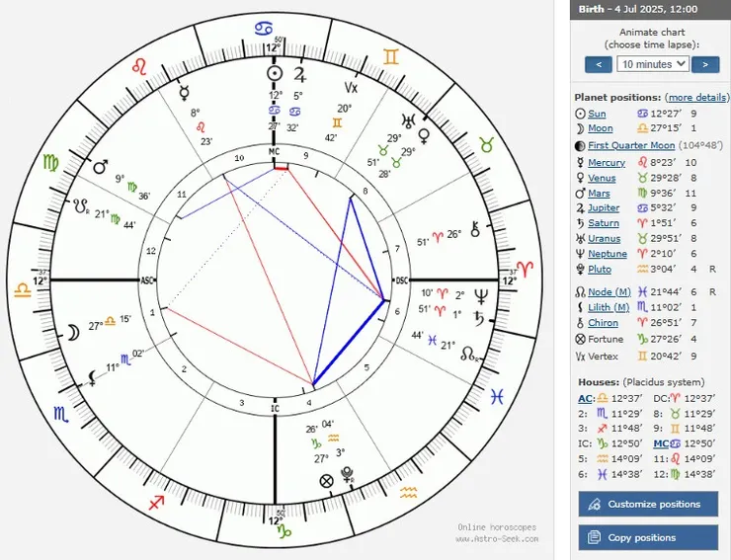Click the Sun glyph in planet list
The image size is (731, 560).
click(580, 114)
